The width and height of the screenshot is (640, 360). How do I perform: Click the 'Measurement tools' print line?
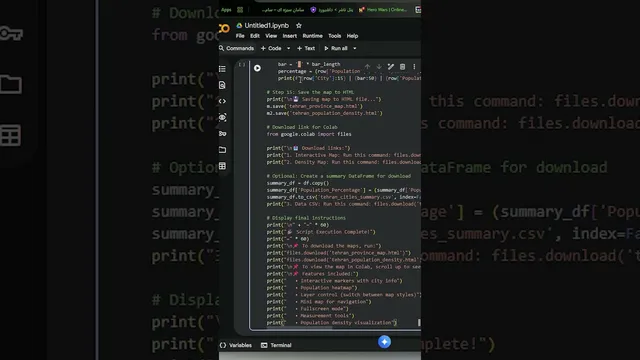click(311, 316)
